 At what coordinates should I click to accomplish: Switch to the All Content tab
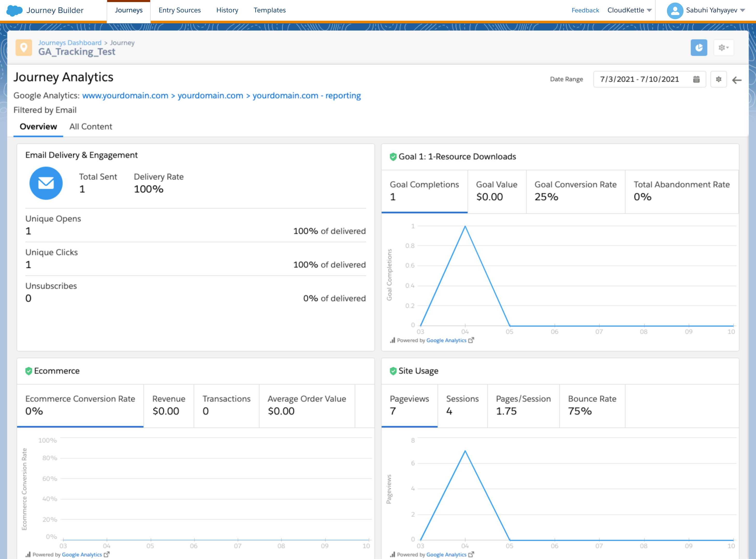(90, 127)
